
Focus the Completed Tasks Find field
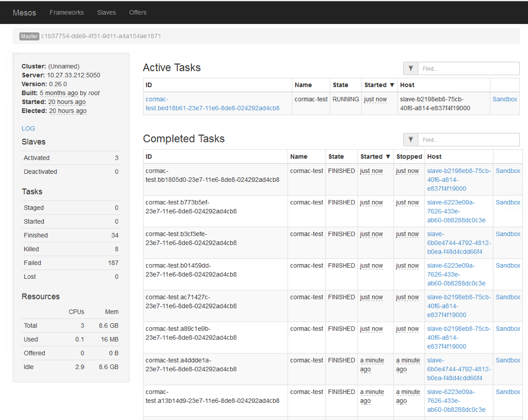click(x=468, y=140)
